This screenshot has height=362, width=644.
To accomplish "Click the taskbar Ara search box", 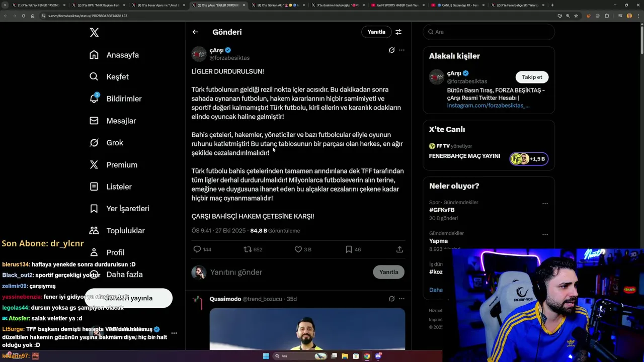I will click(x=299, y=356).
